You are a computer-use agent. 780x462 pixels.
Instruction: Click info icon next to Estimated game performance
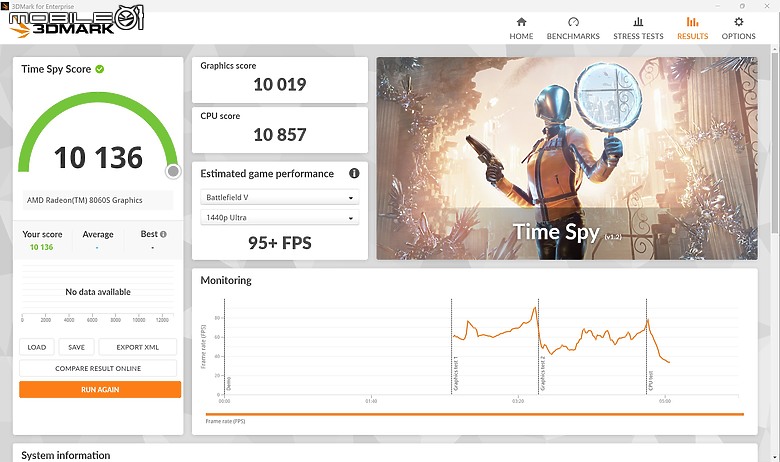[x=354, y=173]
